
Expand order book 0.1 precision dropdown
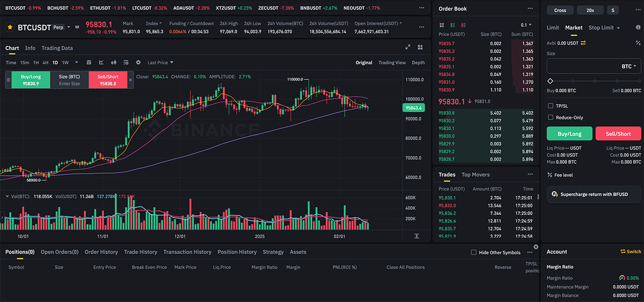[x=526, y=25]
